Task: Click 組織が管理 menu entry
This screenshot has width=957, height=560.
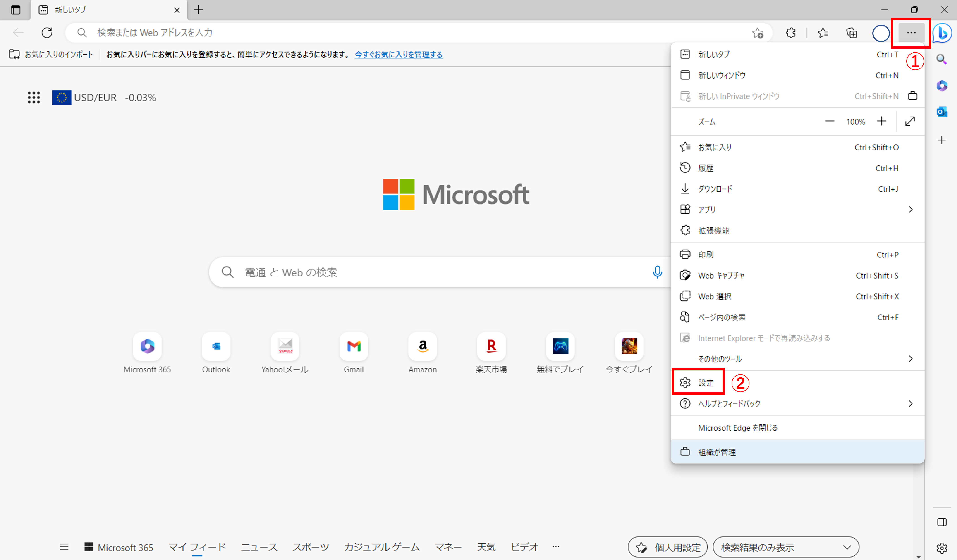Action: [797, 452]
